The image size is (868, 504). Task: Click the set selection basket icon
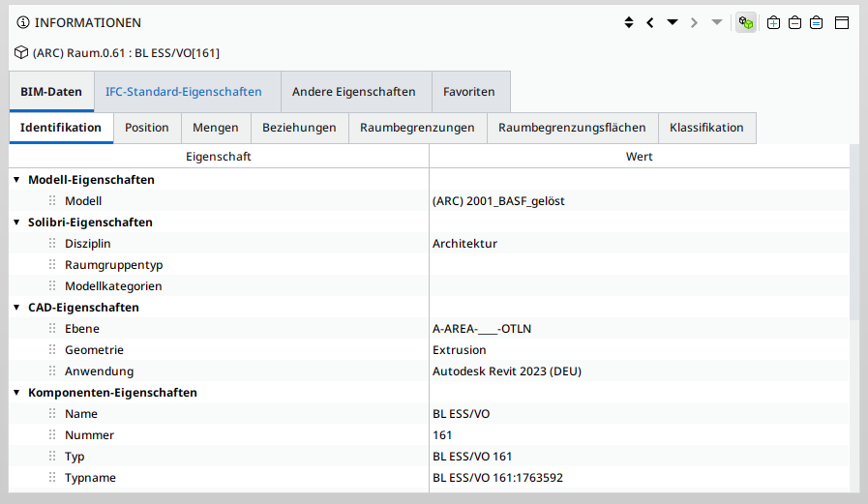(817, 22)
